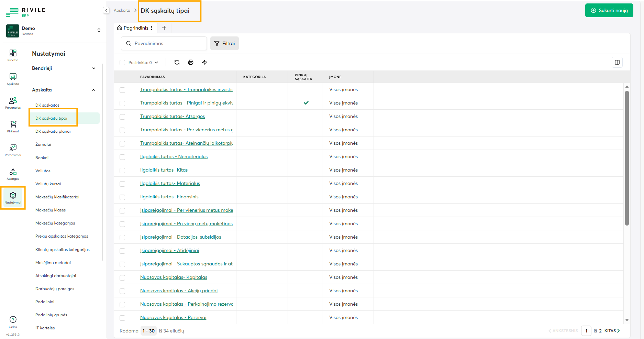Open Gidas help icon

tap(13, 322)
